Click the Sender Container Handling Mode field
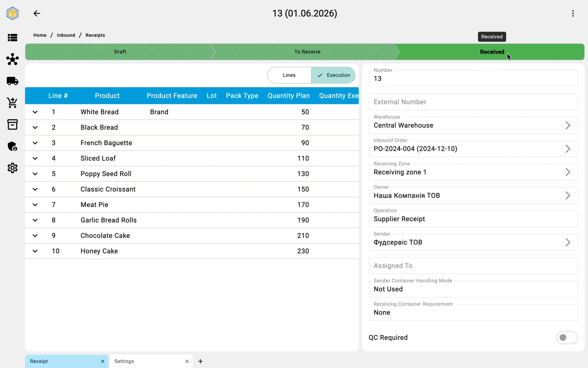This screenshot has width=588, height=368. [473, 289]
